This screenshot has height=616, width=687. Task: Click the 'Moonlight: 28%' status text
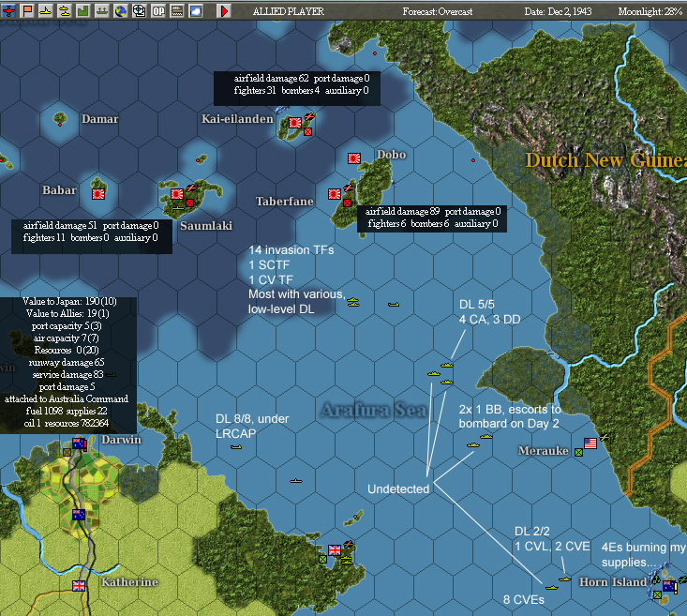(x=650, y=11)
